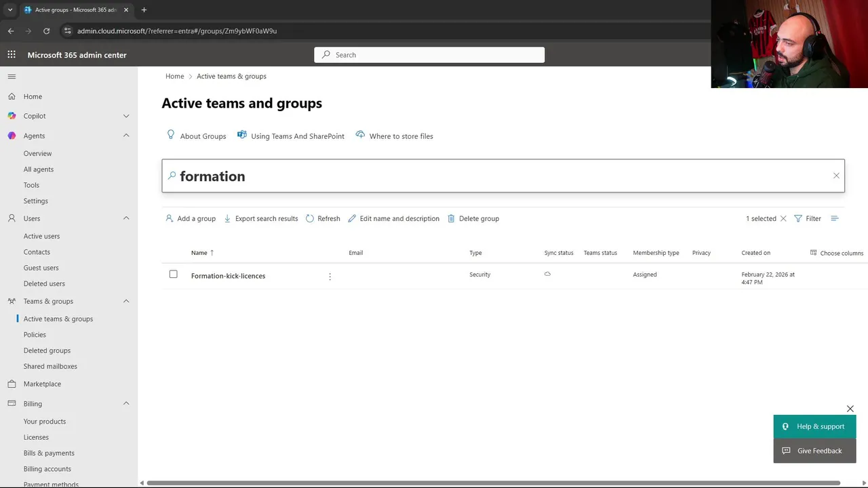Open a new browser tab
This screenshot has width=868, height=488.
tap(144, 9)
